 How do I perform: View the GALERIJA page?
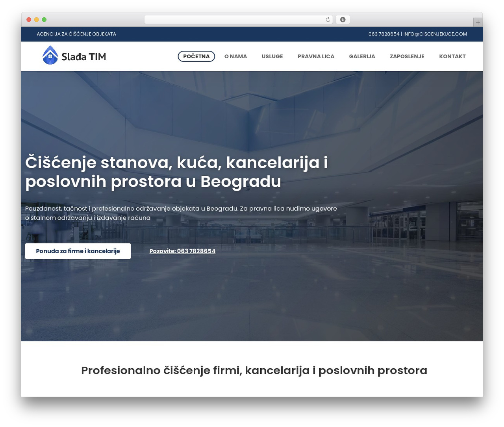(362, 56)
